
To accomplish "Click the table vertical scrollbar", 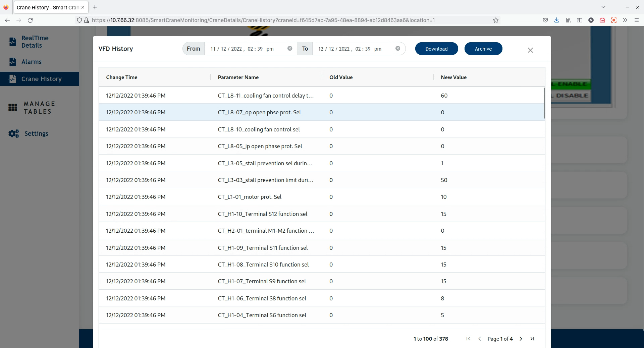I will 544,103.
